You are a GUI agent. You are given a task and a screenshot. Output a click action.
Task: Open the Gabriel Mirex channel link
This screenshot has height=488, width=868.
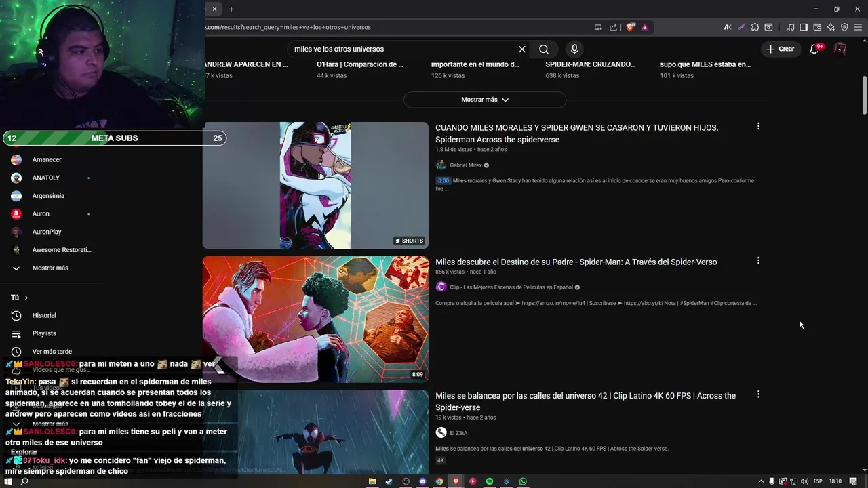point(466,165)
